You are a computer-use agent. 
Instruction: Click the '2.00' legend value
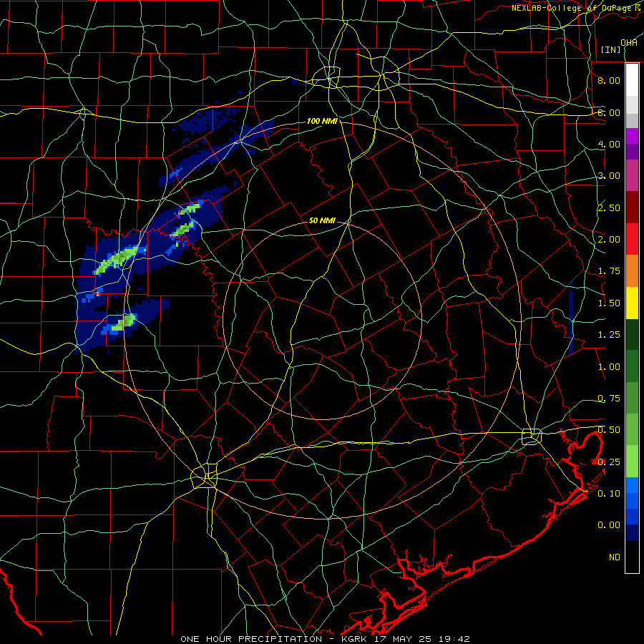coord(609,240)
